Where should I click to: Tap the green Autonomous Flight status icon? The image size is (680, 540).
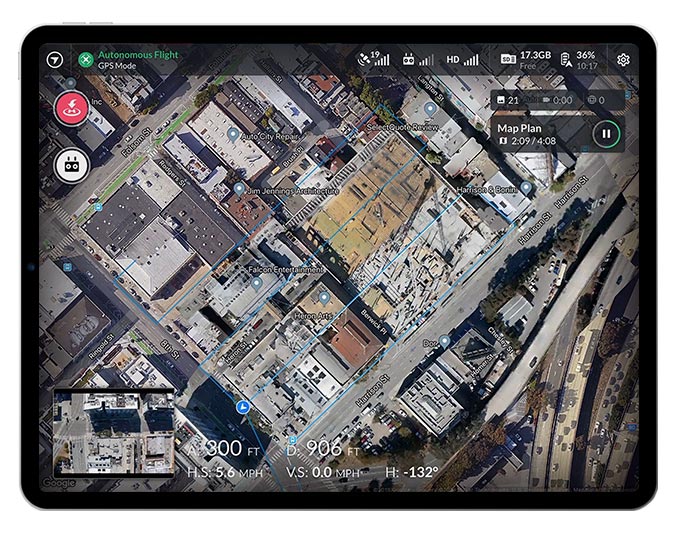[86, 59]
